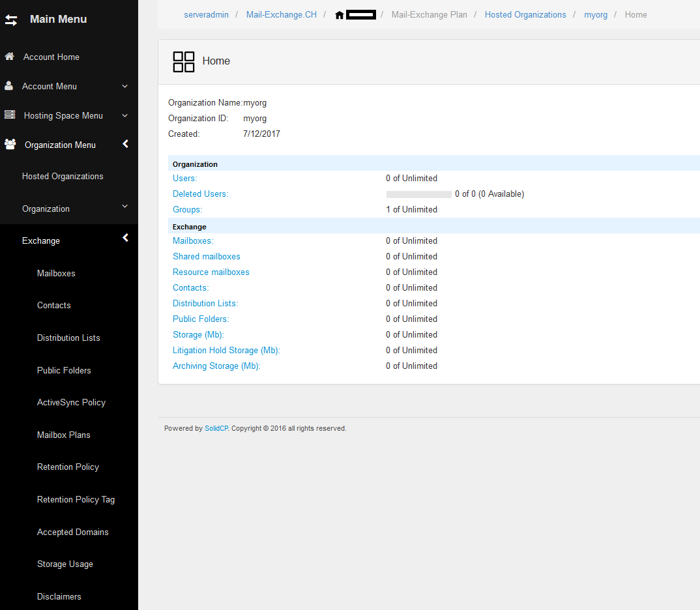Toggle the Main Menu sidebar arrows icon
The image size is (700, 610).
point(11,20)
